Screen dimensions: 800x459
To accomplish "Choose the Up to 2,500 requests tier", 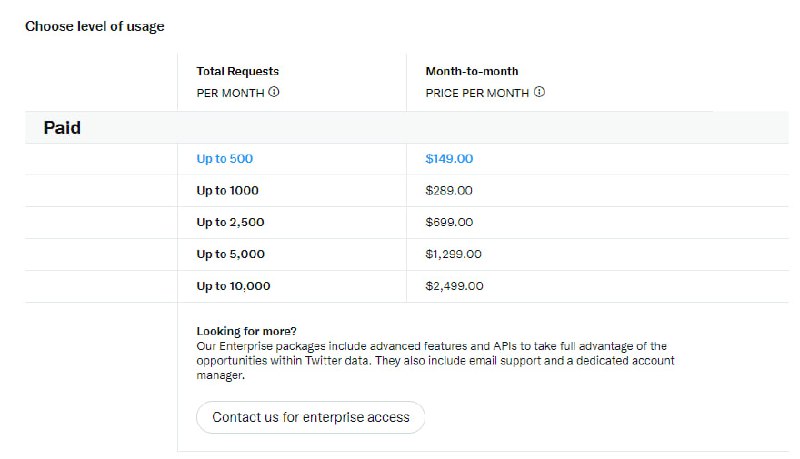I will click(x=230, y=222).
